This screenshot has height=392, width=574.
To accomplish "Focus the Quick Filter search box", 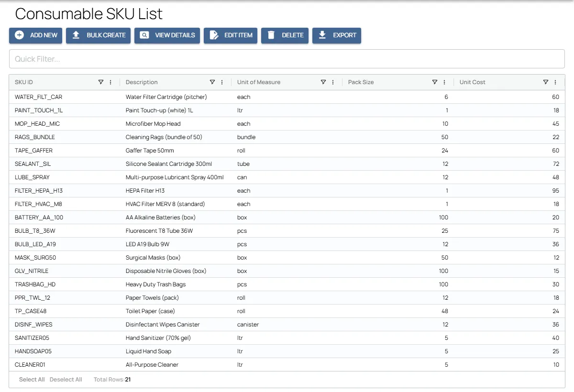I will tap(287, 59).
